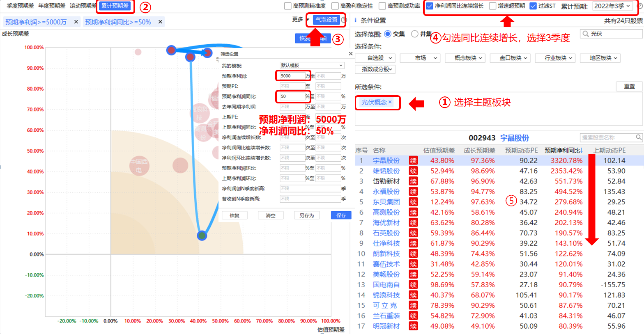Open the 指数成分股 dropdown

coord(375,69)
